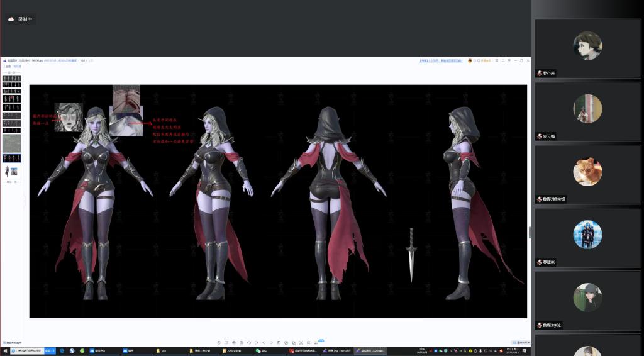Click the vertical scrollbar beside the image
The image size is (644, 356).
click(x=529, y=232)
